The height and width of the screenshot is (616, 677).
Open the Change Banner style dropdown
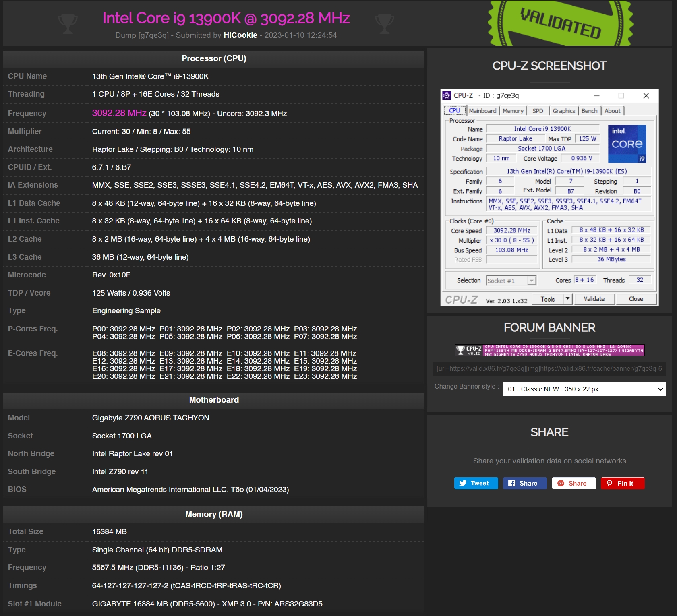click(584, 389)
